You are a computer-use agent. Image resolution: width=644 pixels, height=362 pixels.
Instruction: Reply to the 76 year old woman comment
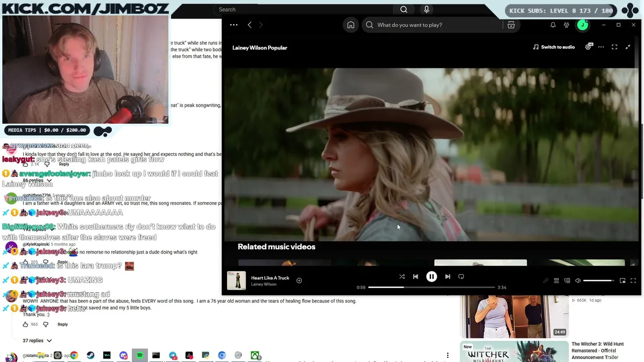coord(62,324)
